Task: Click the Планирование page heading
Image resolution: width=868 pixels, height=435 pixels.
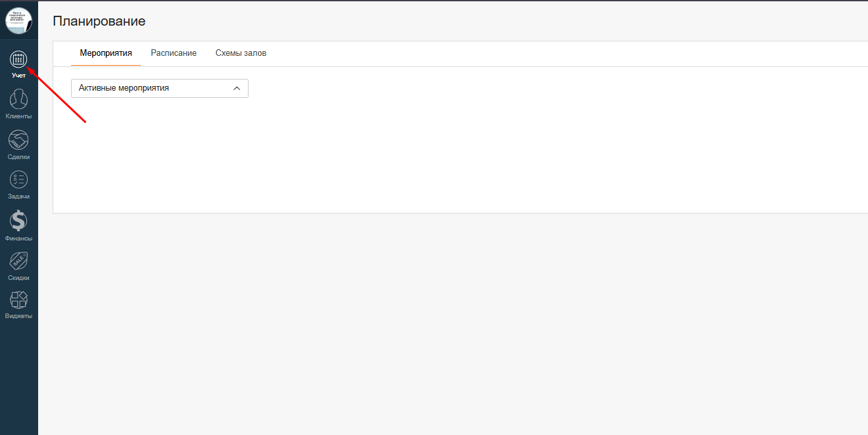Action: [x=99, y=21]
